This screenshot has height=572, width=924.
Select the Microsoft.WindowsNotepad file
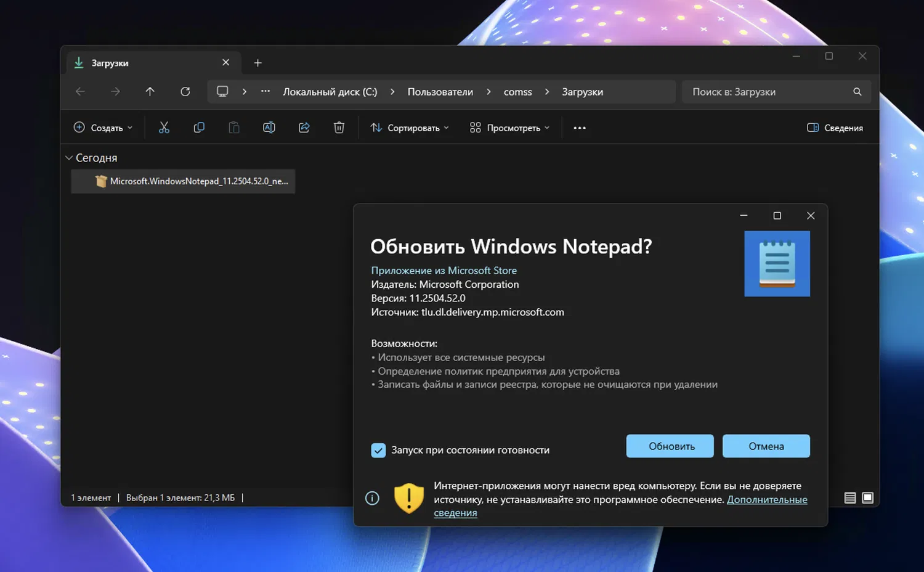(183, 181)
